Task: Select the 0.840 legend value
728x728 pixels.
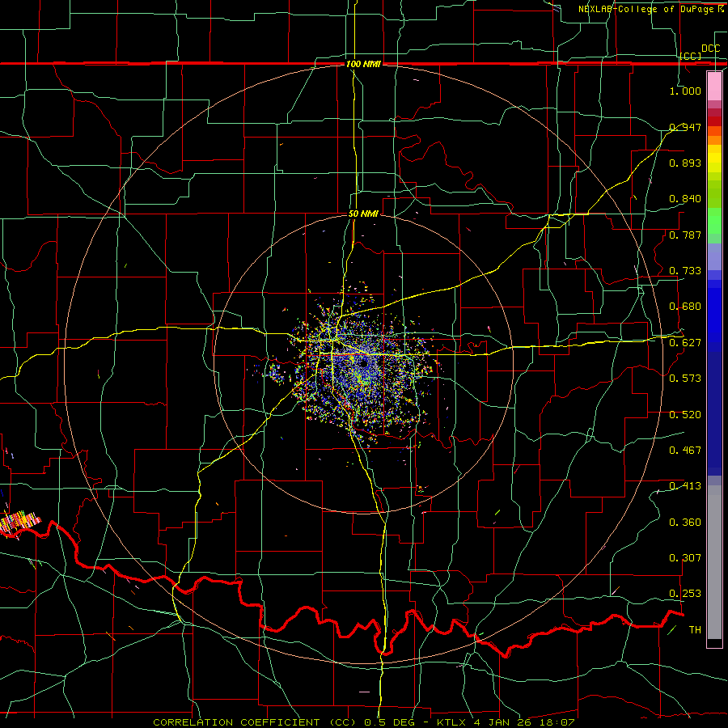Action: 685,199
